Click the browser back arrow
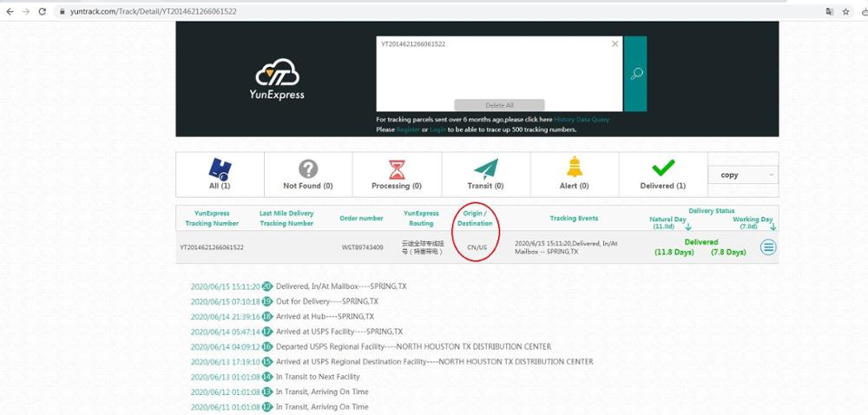Image resolution: width=868 pixels, height=415 pixels. 10,11
